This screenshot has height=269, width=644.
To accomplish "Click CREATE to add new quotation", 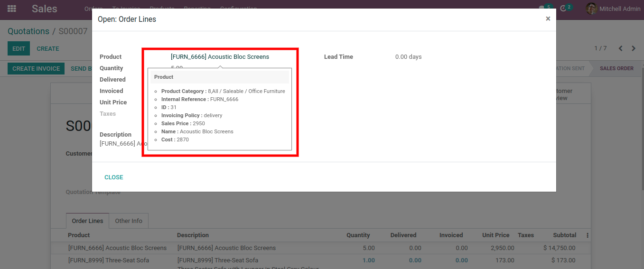I will pyautogui.click(x=48, y=48).
